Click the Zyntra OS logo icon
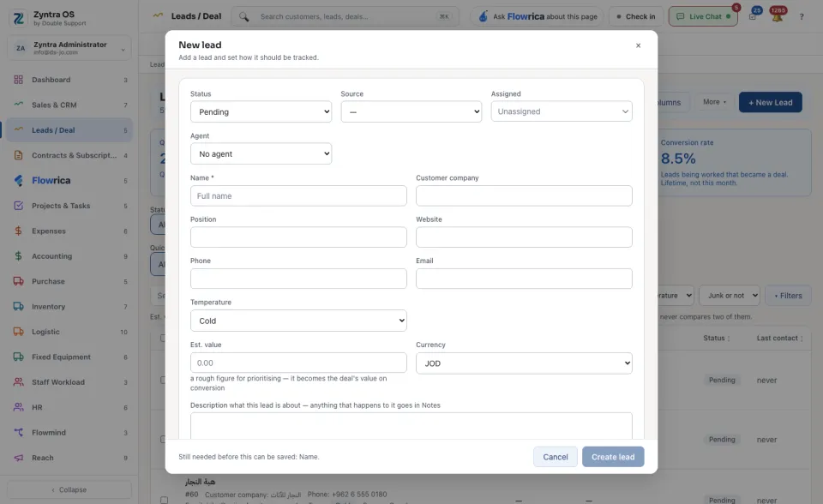This screenshot has width=823, height=504. [x=18, y=18]
